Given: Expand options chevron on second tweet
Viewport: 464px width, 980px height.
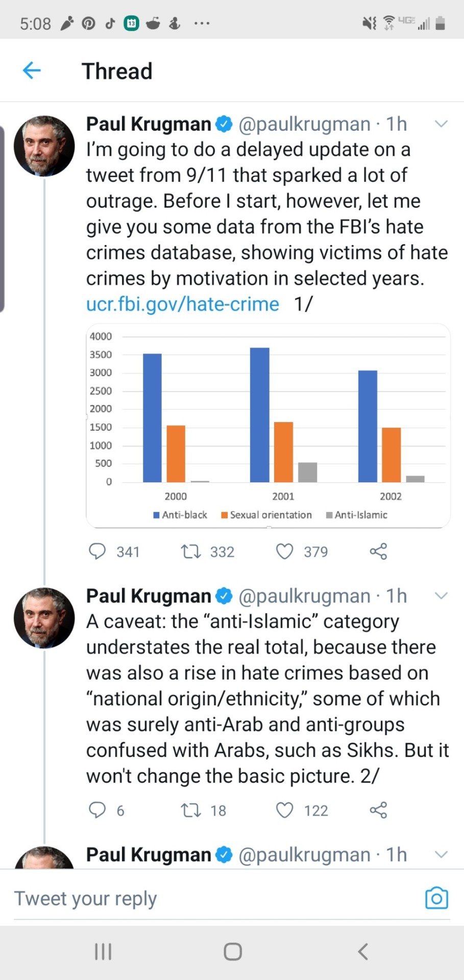Looking at the screenshot, I should point(441,596).
